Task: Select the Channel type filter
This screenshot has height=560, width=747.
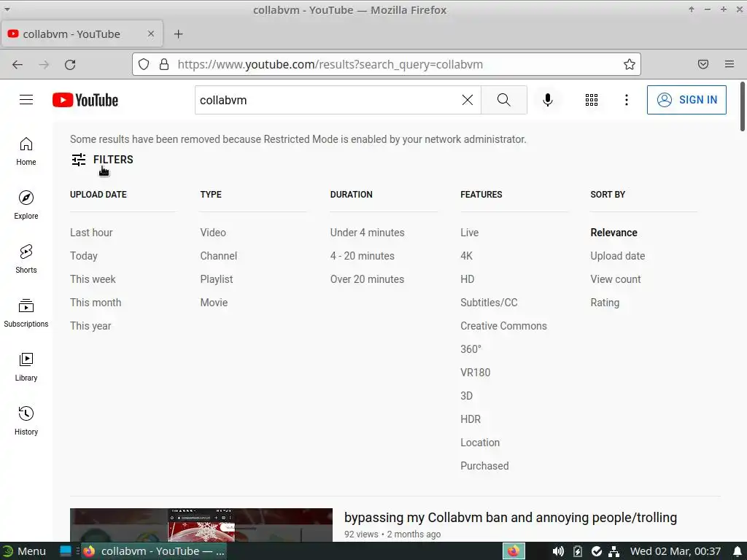Action: coord(219,256)
